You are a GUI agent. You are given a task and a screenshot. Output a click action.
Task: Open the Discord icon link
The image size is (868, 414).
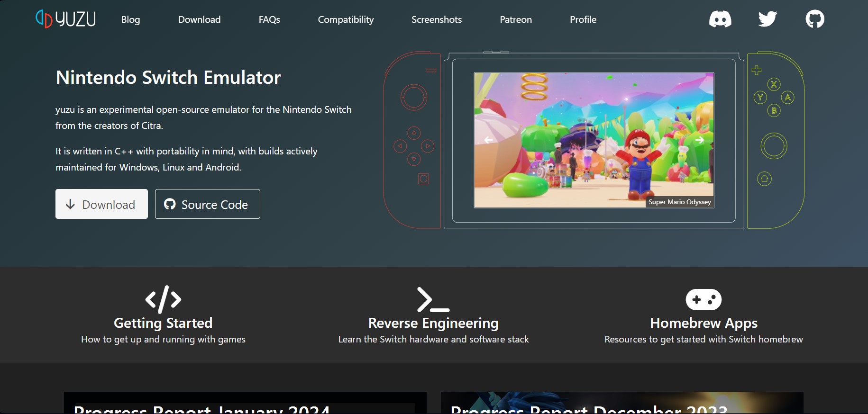[x=720, y=19]
